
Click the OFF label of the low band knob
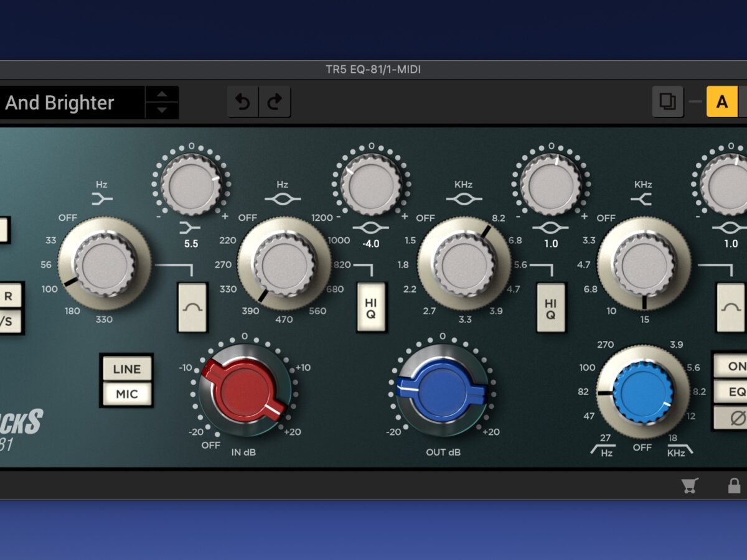(x=67, y=218)
